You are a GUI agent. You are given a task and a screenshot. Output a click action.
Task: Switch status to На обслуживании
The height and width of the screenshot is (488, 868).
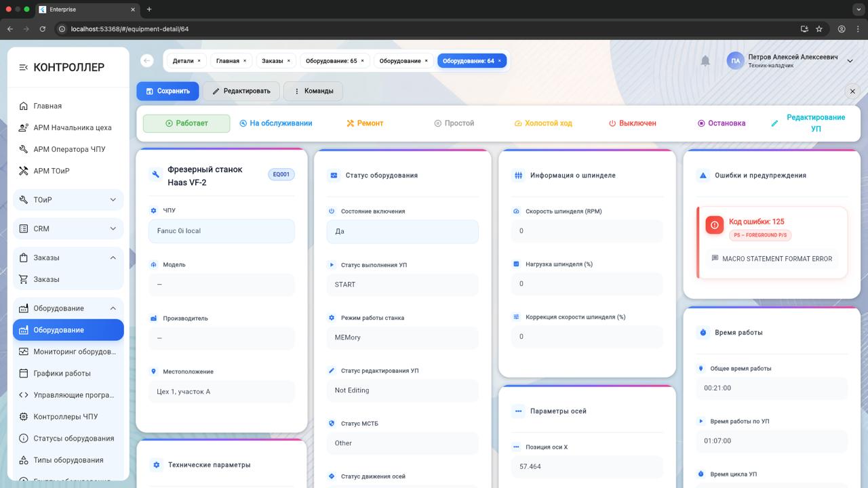276,123
